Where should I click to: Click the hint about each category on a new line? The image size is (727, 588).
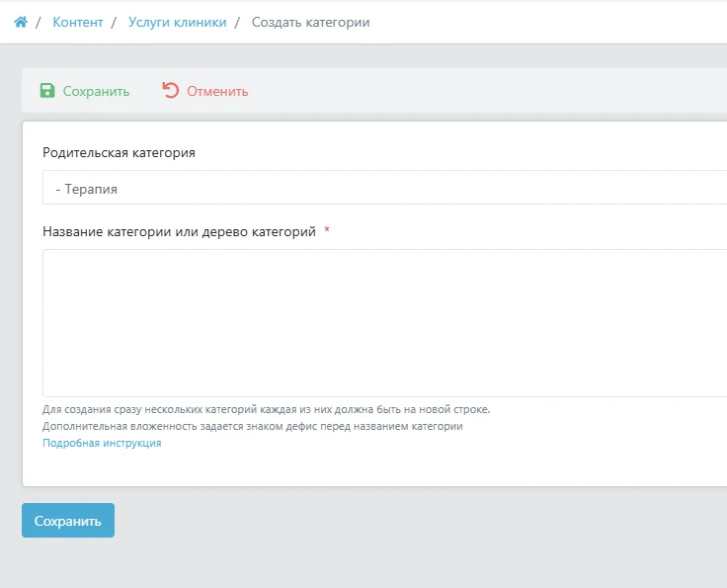(x=266, y=409)
